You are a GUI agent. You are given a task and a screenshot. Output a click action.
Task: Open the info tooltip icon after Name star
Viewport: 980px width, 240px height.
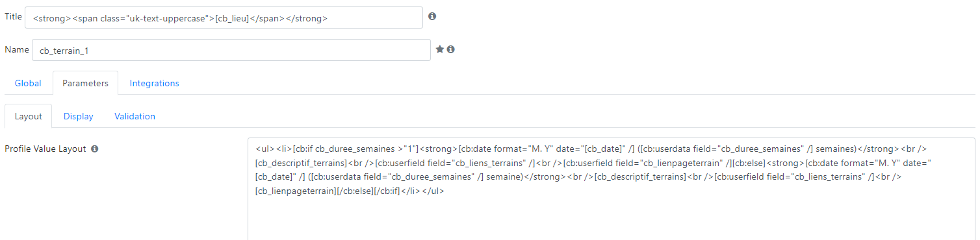pos(450,49)
